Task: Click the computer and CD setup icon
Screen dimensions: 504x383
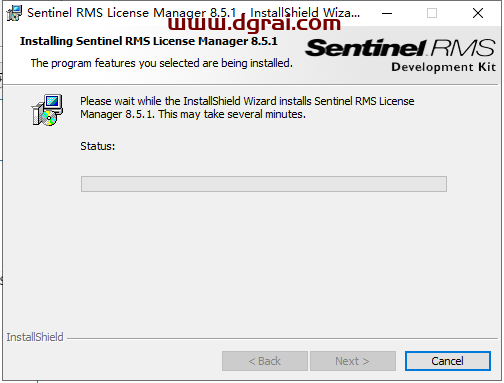Action: pos(47,110)
